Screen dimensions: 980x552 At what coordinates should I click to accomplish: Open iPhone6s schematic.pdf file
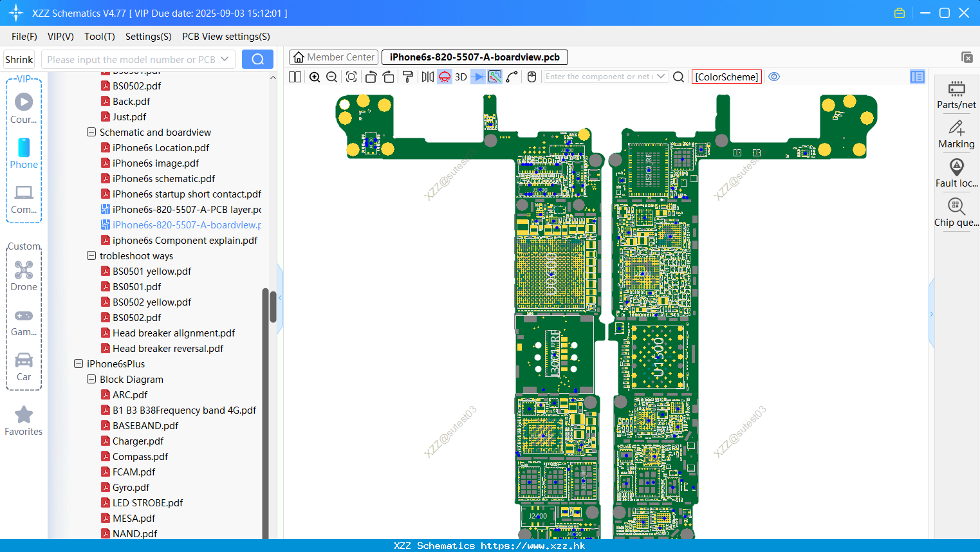pos(163,179)
